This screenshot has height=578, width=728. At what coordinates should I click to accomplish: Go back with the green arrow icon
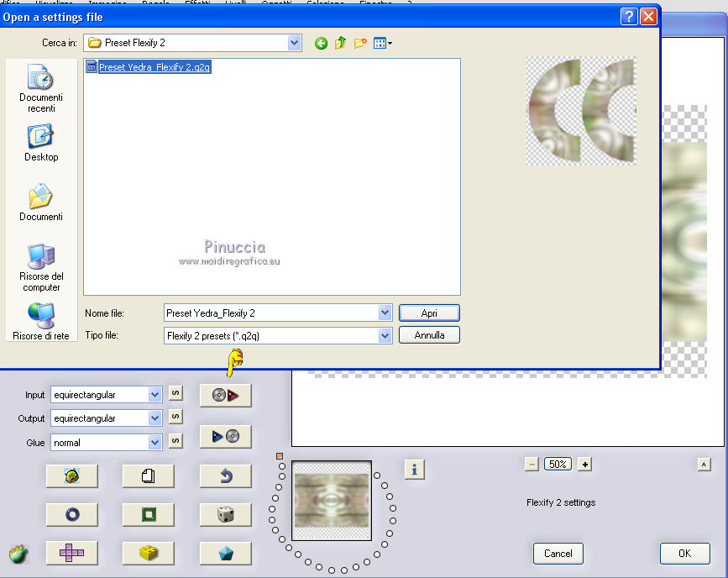321,43
